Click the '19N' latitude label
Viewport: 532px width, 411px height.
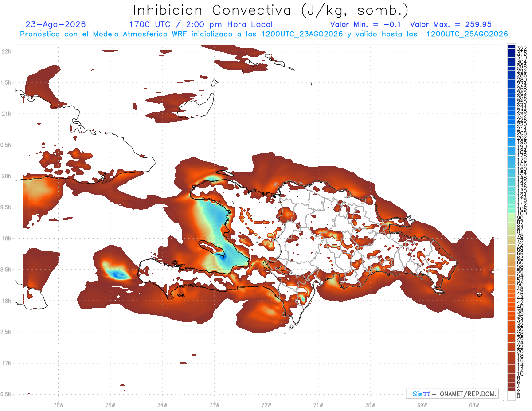point(6,239)
